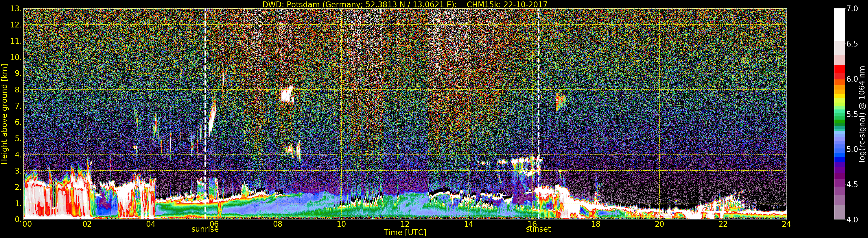Click the 04 tick label on time axis
Image resolution: width=868 pixels, height=238 pixels.
click(x=151, y=224)
